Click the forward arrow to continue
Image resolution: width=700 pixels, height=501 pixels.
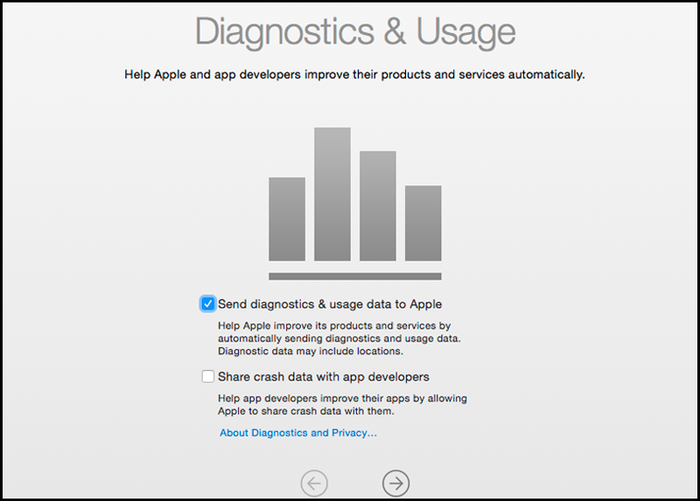pyautogui.click(x=396, y=483)
